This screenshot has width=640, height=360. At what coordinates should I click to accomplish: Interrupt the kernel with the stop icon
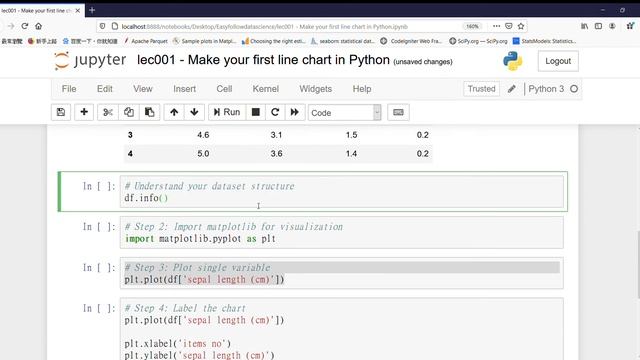point(256,112)
